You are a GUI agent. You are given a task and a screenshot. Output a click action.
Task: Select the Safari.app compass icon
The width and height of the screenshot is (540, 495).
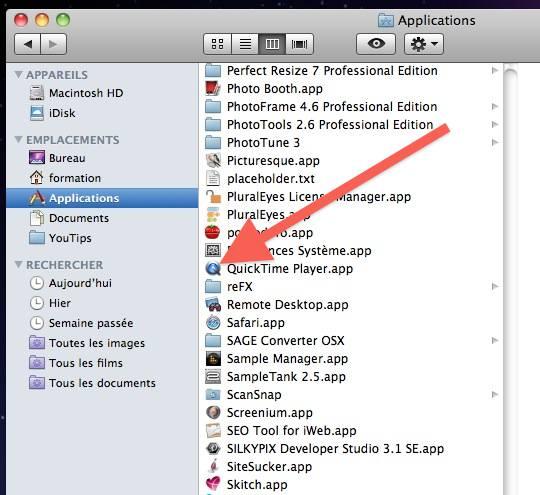pos(213,322)
